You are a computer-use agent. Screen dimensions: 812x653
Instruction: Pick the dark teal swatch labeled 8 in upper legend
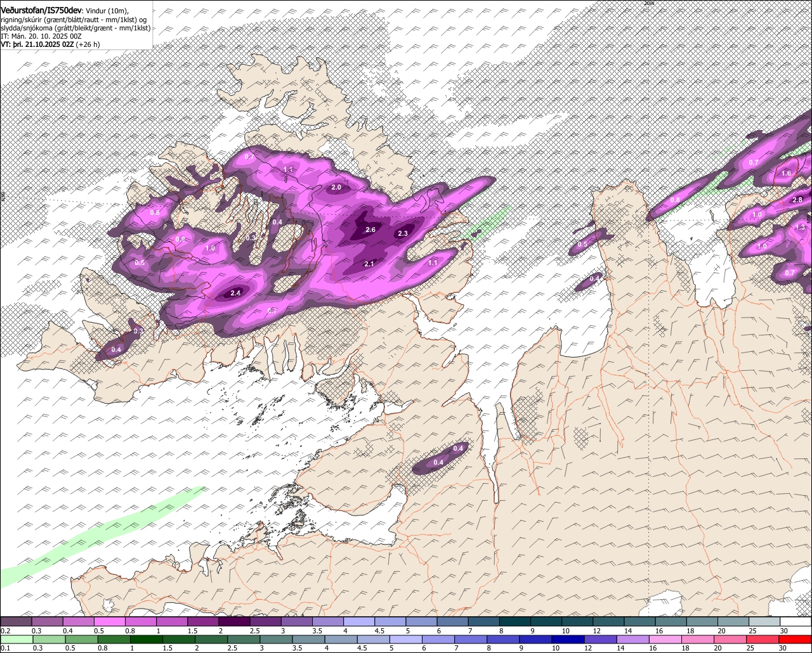515,621
